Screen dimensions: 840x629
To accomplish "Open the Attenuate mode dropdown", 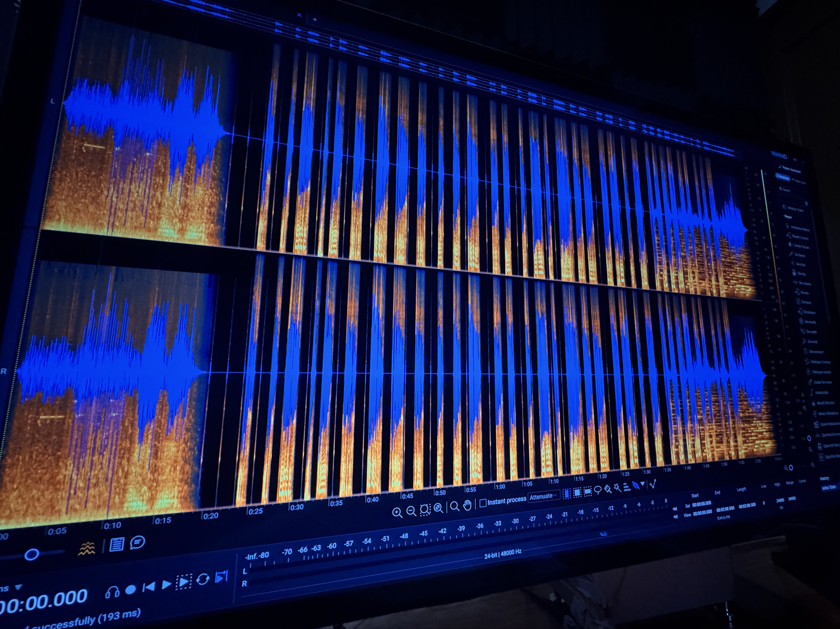I will [544, 496].
